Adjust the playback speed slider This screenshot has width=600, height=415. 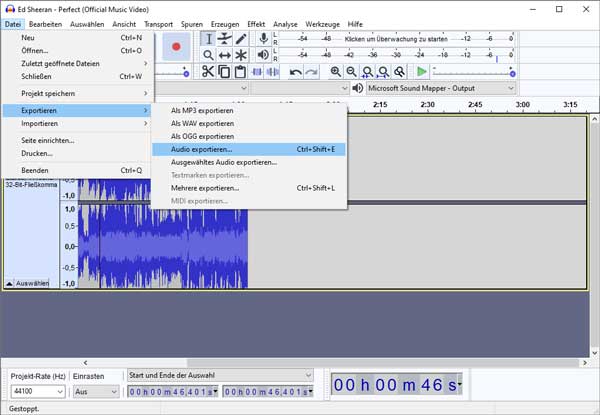(474, 73)
